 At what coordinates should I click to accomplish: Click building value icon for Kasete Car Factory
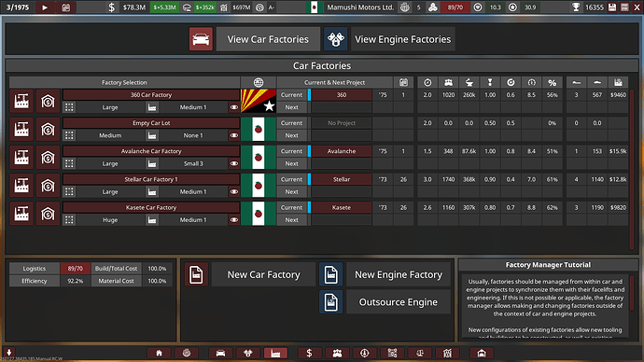pos(48,214)
